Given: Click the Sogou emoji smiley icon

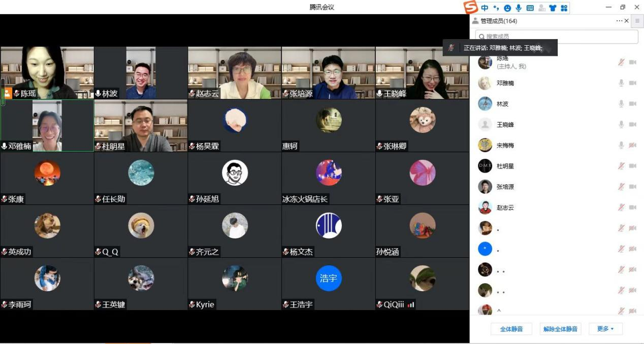Looking at the screenshot, I should coord(507,8).
